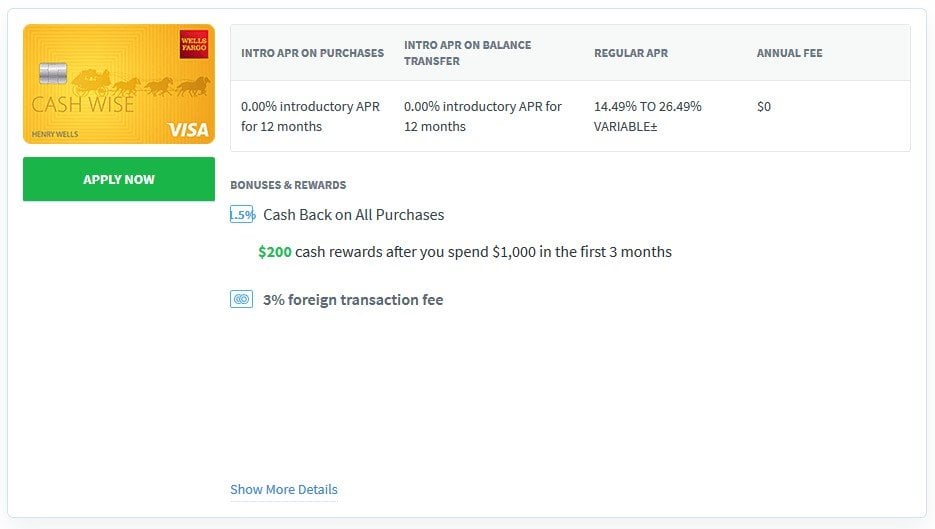935x529 pixels.
Task: Select the 14.49% to 26.49% variable APR text
Action: coord(647,116)
